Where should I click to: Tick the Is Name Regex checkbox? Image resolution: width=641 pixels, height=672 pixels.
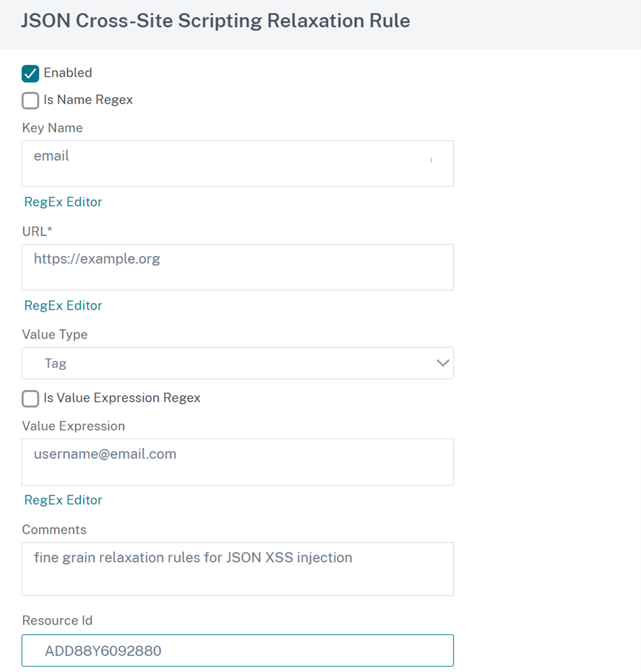point(30,101)
